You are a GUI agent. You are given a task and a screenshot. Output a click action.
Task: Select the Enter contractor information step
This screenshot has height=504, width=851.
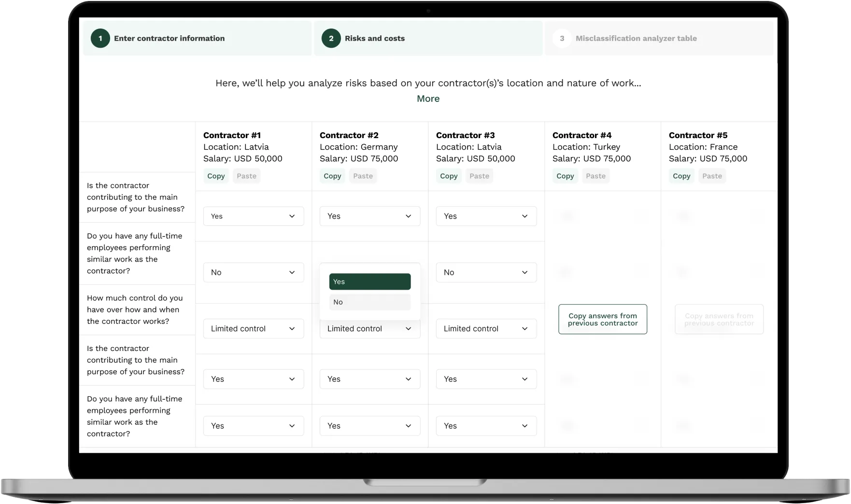170,38
